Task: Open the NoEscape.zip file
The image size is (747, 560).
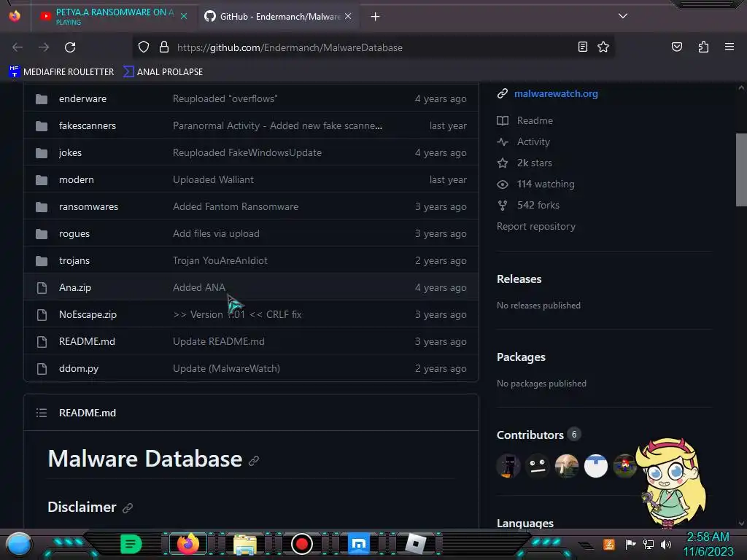Action: pyautogui.click(x=88, y=315)
